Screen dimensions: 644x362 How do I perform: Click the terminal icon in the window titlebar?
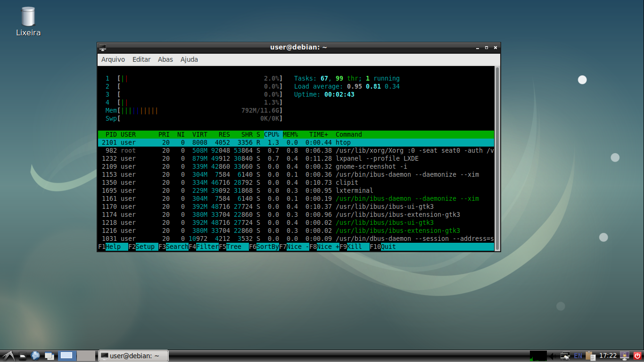[x=102, y=47]
